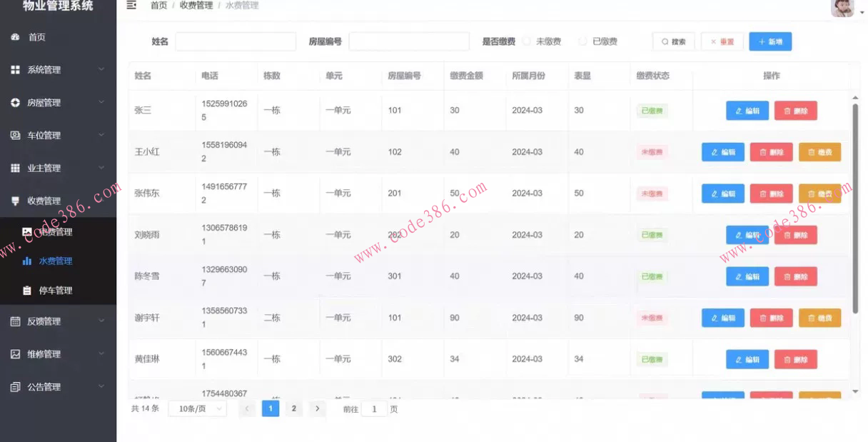Click the 首页 home icon in sidebar
This screenshot has width=868, height=442.
pos(16,37)
